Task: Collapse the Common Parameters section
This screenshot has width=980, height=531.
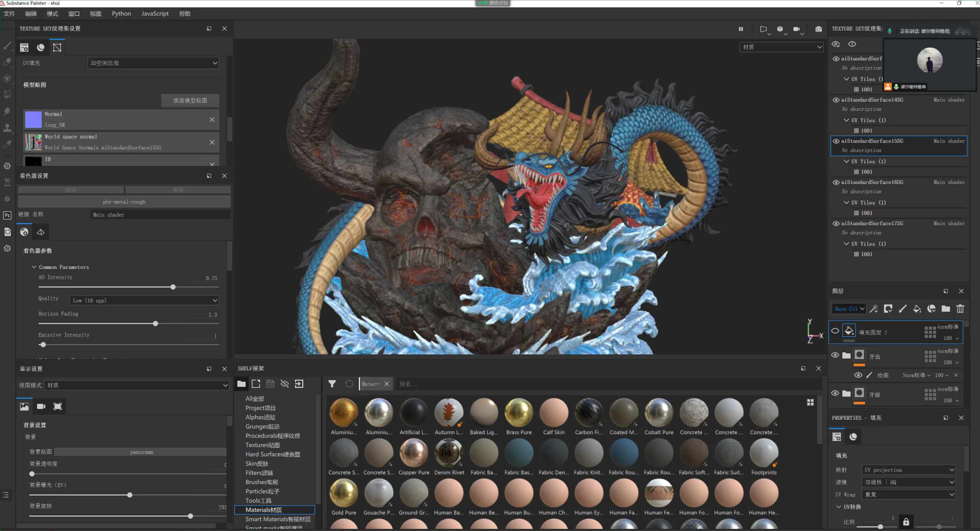Action: coord(34,267)
